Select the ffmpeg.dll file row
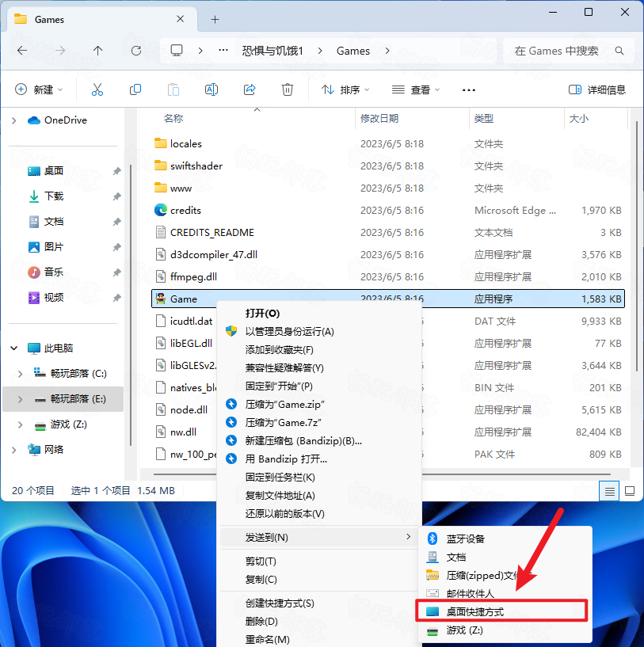The image size is (644, 647). (388, 277)
